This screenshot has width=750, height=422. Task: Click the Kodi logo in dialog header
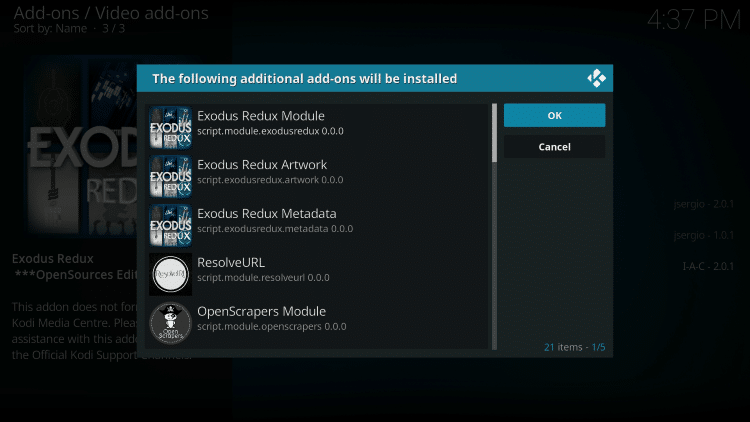(596, 78)
